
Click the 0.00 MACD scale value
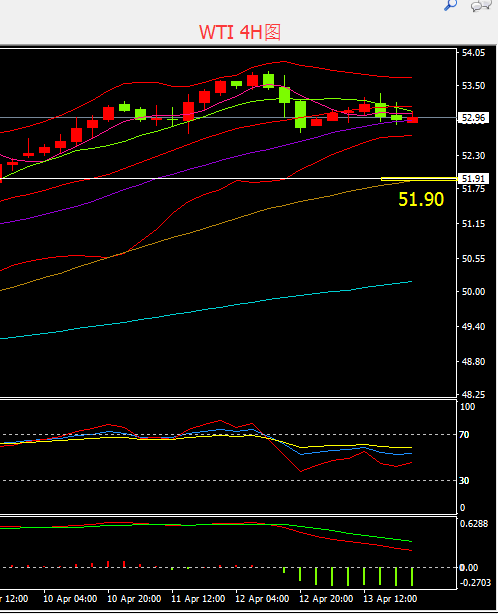(468, 567)
